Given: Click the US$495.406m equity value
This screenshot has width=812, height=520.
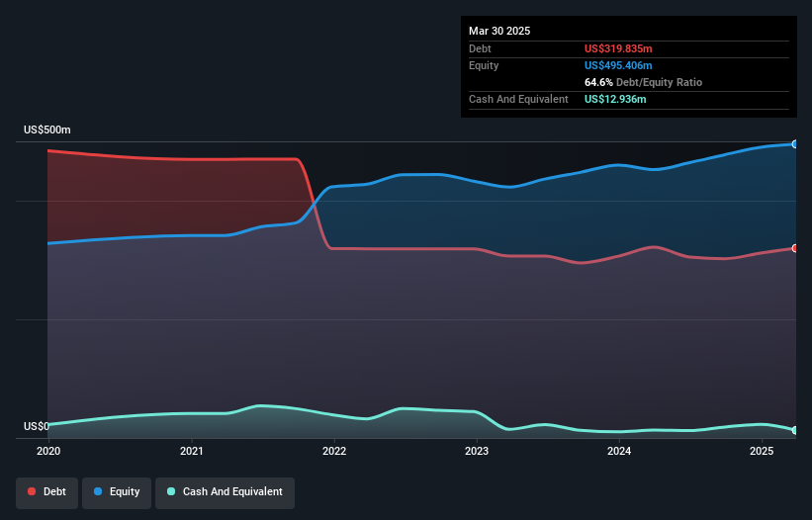Looking at the screenshot, I should (618, 65).
